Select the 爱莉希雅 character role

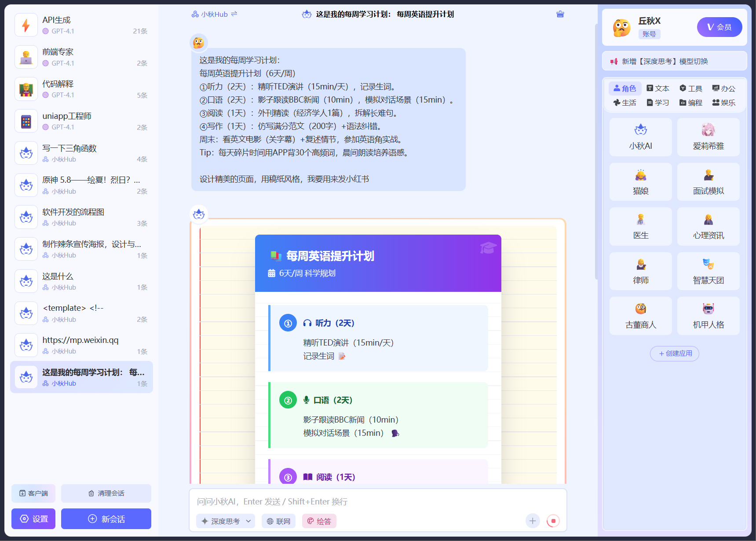[x=708, y=137]
